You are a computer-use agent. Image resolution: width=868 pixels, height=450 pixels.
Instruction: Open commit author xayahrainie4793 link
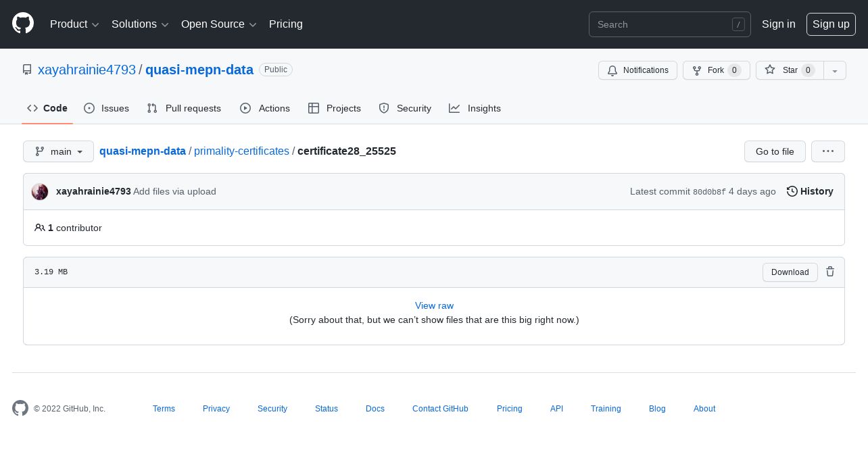(93, 191)
